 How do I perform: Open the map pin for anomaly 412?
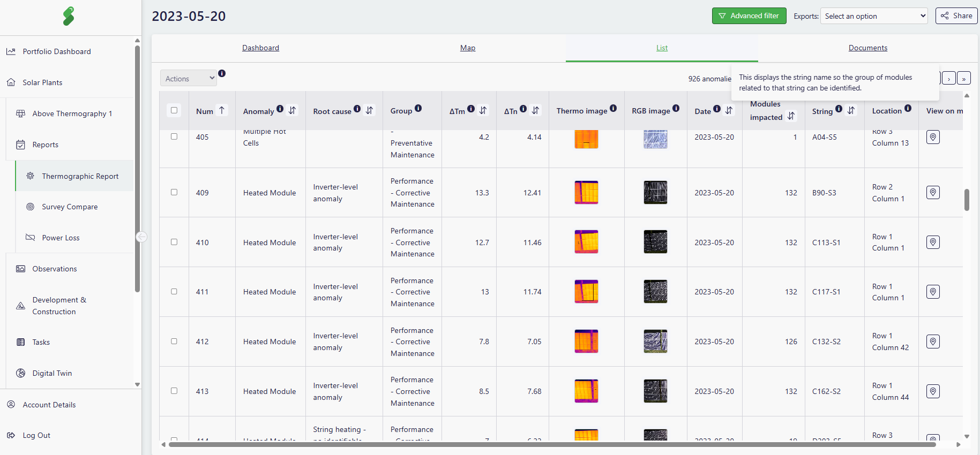click(x=933, y=342)
